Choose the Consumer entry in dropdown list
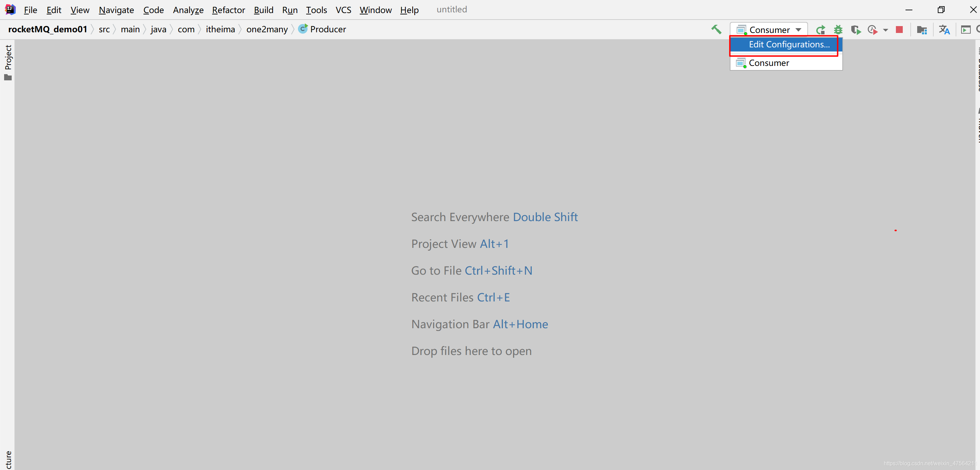Image resolution: width=980 pixels, height=470 pixels. coord(769,63)
